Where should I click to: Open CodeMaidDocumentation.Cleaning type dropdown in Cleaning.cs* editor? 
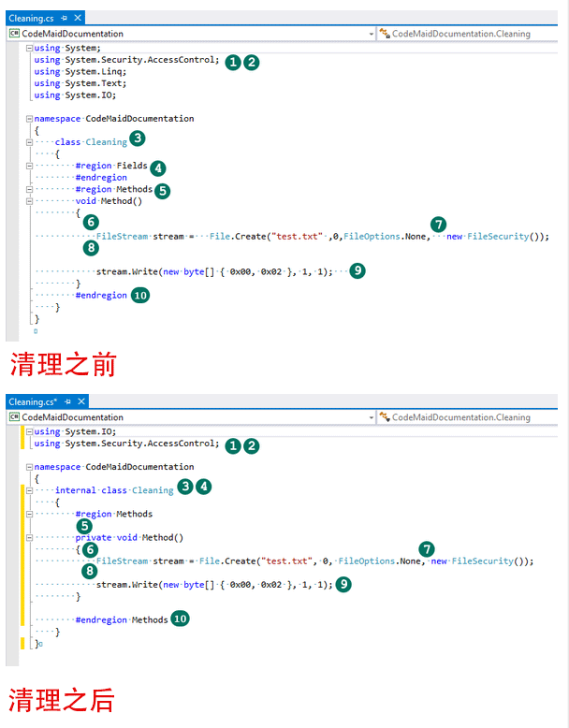coord(468,417)
